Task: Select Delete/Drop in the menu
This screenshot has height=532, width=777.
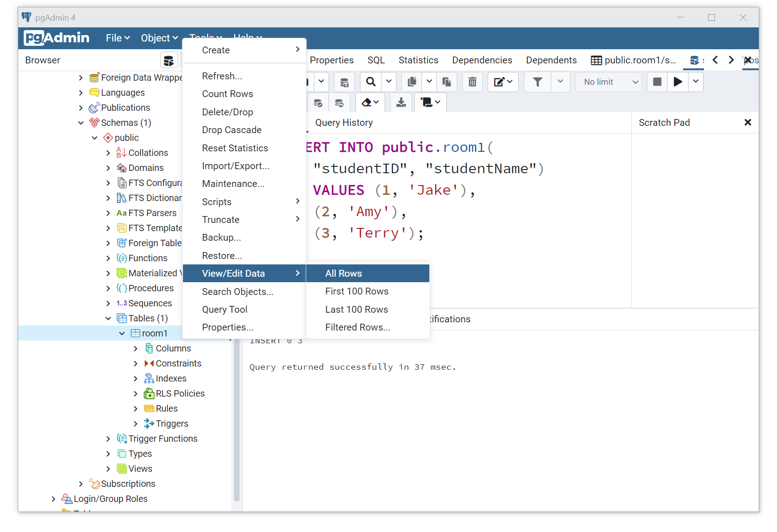Action: point(245,112)
